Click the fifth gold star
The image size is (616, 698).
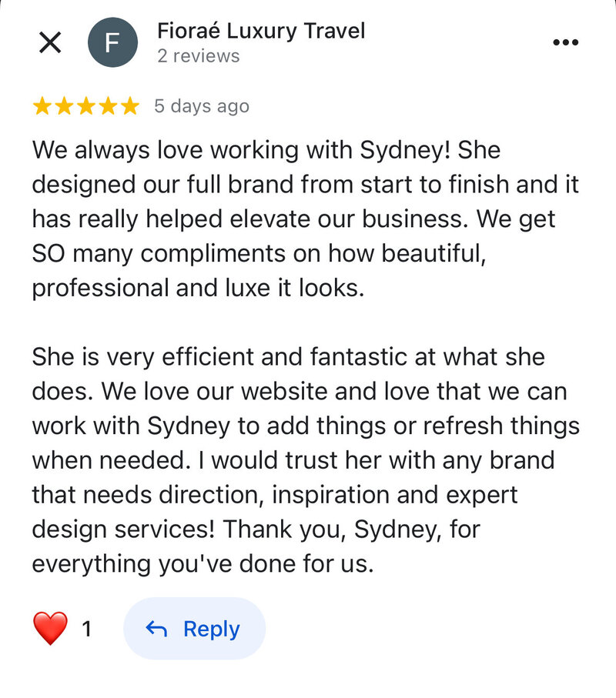pyautogui.click(x=129, y=106)
